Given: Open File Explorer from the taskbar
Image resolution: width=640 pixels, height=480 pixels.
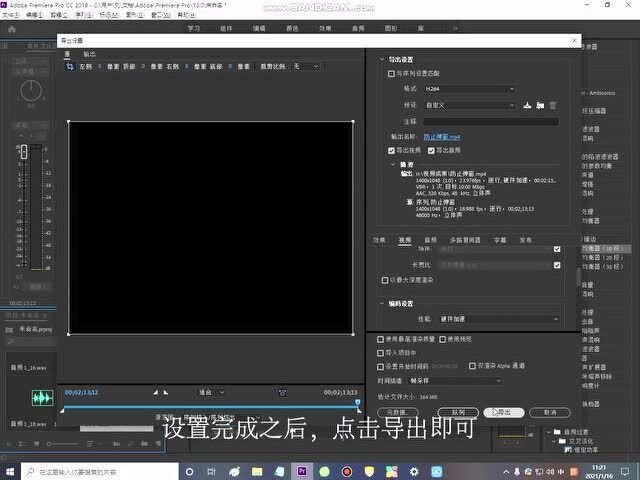Looking at the screenshot, I should click(257, 471).
